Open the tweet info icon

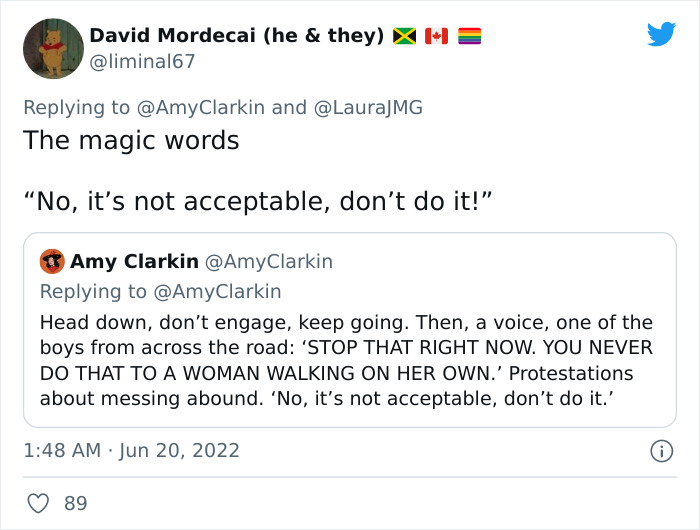(x=660, y=451)
